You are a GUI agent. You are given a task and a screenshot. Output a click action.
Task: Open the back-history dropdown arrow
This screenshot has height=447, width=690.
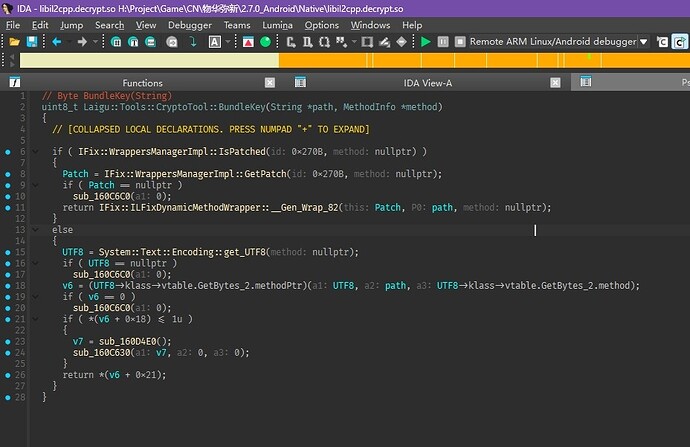pyautogui.click(x=70, y=42)
